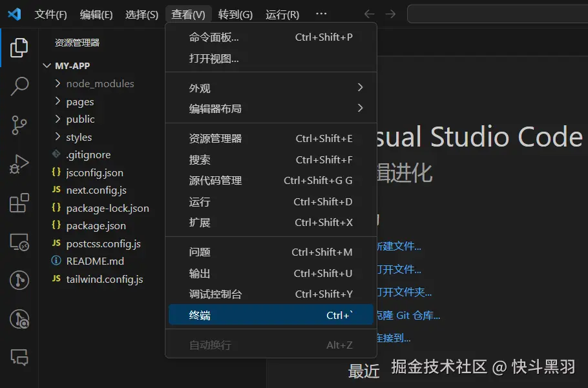Choose 源代码管理 menu entry
The height and width of the screenshot is (388, 588).
click(x=271, y=181)
